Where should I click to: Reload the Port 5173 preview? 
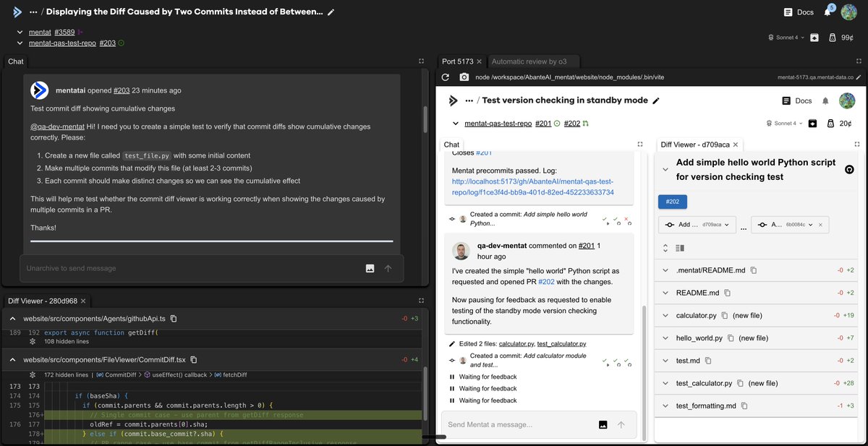click(446, 77)
